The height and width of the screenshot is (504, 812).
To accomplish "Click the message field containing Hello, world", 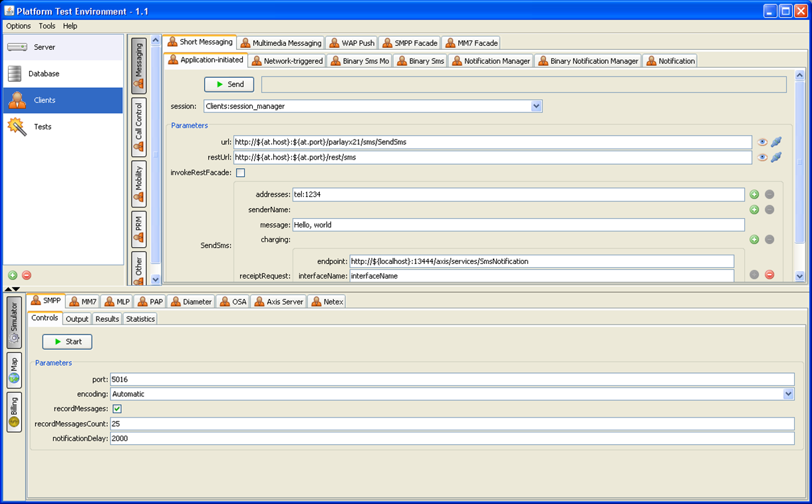I will 518,225.
